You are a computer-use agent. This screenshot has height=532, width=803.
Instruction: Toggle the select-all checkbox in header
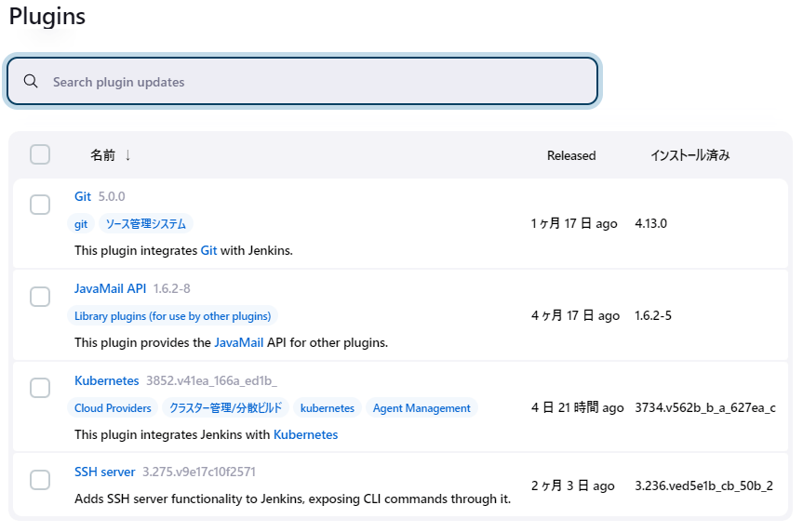pos(40,154)
